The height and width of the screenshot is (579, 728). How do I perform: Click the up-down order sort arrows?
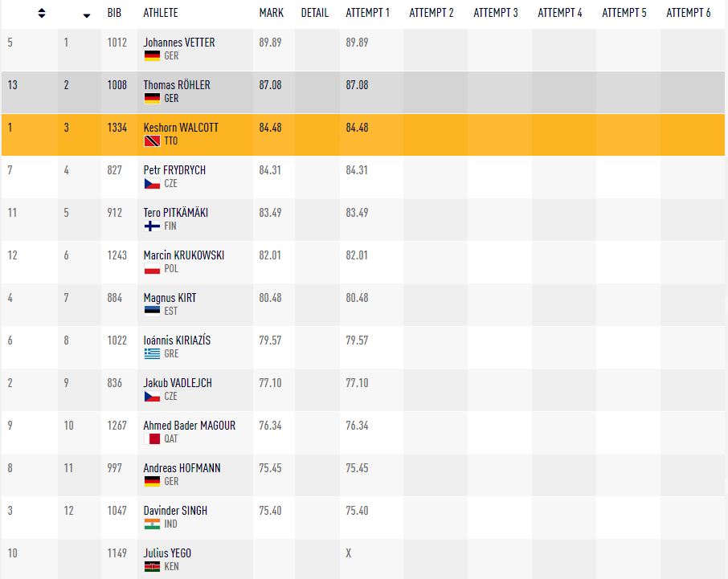tap(42, 14)
